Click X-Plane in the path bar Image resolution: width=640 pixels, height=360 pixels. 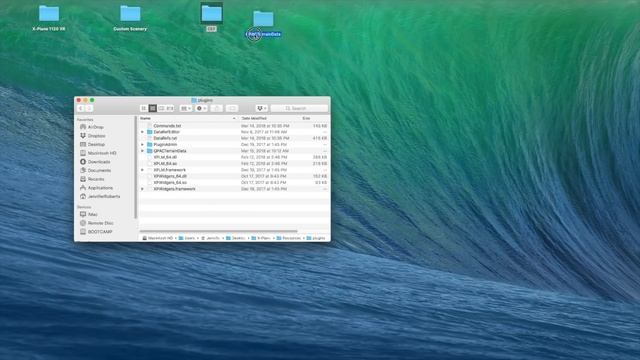(261, 238)
